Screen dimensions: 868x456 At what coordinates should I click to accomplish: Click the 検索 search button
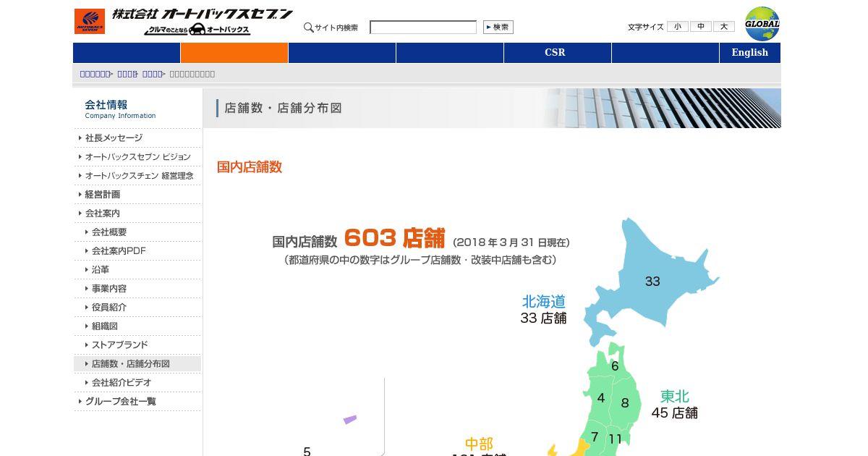click(498, 27)
